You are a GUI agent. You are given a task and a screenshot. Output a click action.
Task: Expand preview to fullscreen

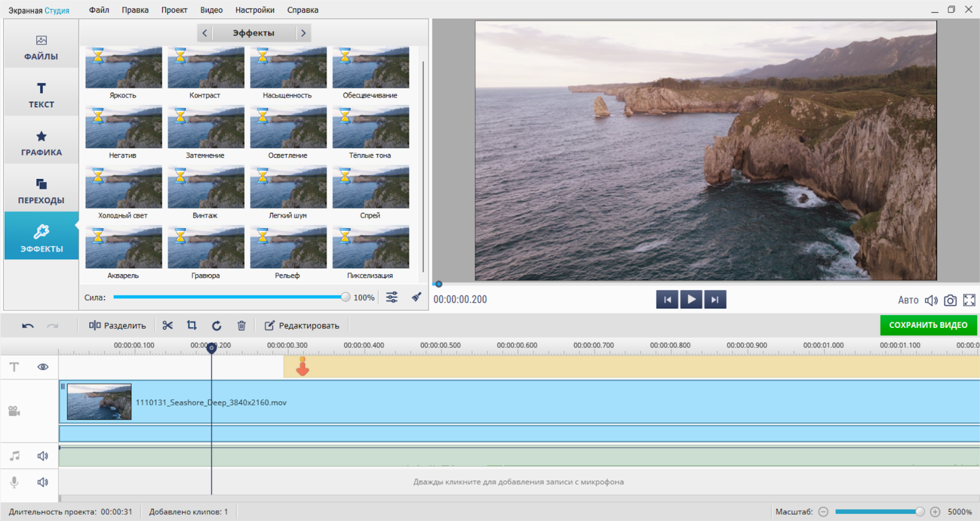[969, 300]
